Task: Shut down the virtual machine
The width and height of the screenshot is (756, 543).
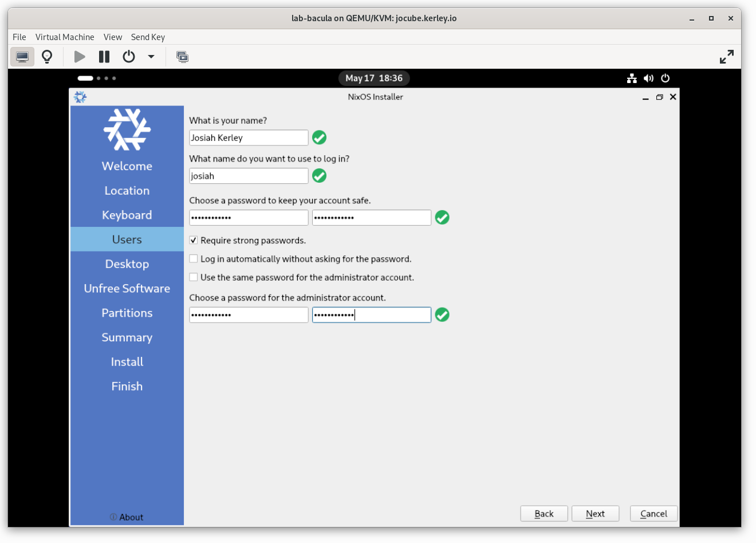Action: [x=129, y=57]
